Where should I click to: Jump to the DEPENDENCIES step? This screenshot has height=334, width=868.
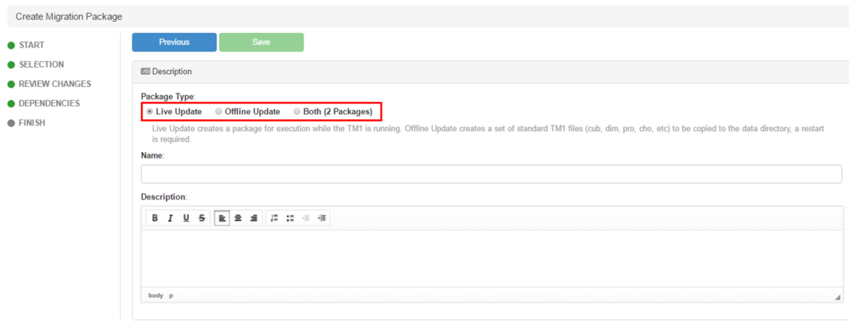coord(49,104)
